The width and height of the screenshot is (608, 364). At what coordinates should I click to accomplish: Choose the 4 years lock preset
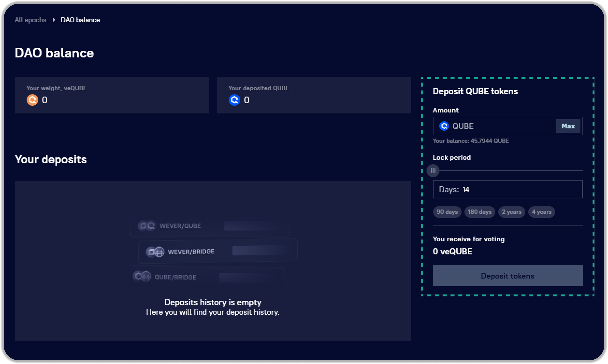click(542, 212)
